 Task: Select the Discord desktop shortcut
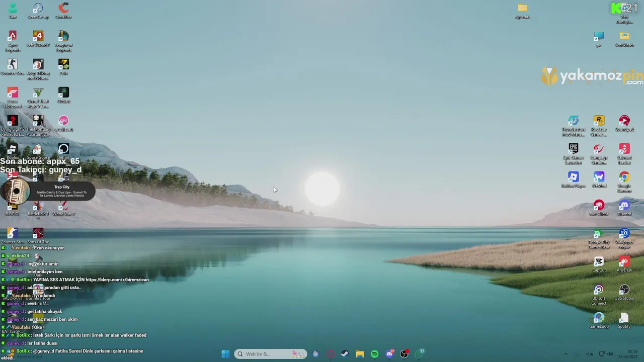624,208
